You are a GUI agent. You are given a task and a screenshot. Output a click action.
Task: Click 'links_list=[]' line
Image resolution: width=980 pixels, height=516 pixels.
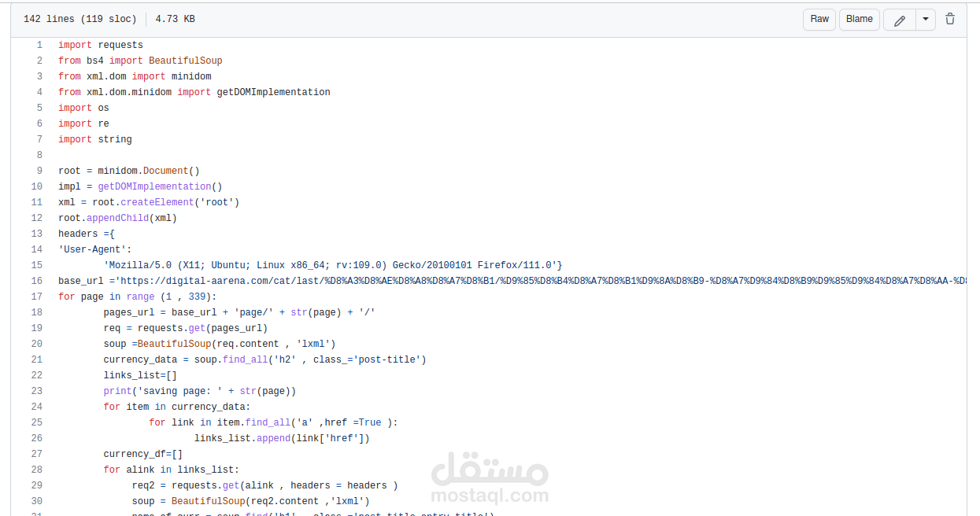click(140, 375)
